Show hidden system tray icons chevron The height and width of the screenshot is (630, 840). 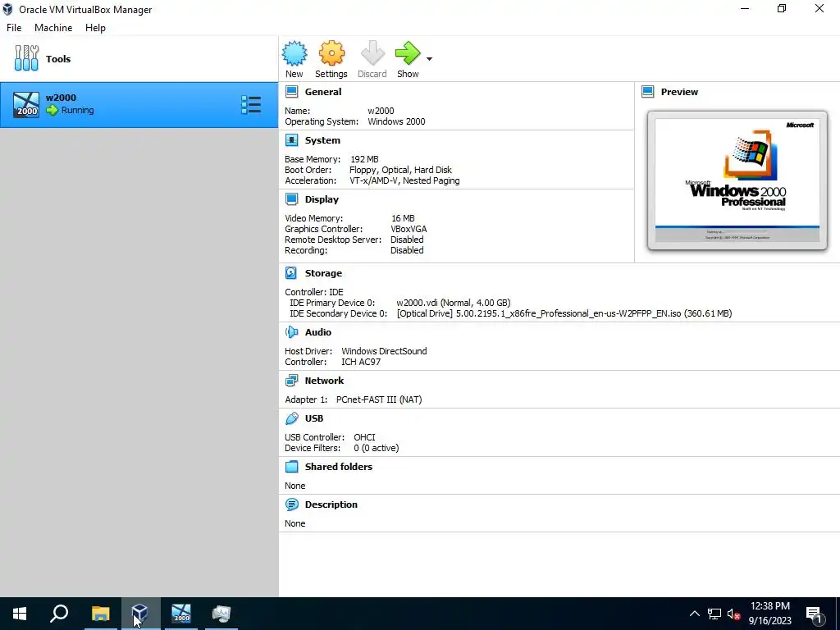pyautogui.click(x=694, y=614)
